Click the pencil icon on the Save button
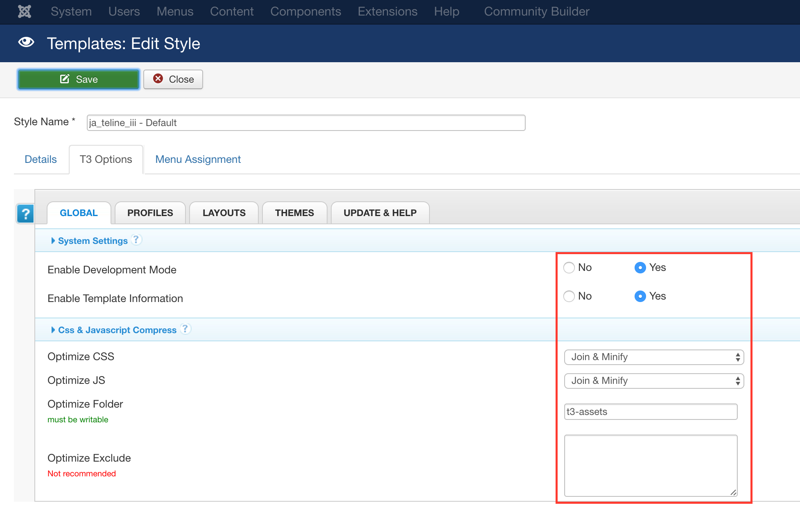800x532 pixels. coord(65,79)
